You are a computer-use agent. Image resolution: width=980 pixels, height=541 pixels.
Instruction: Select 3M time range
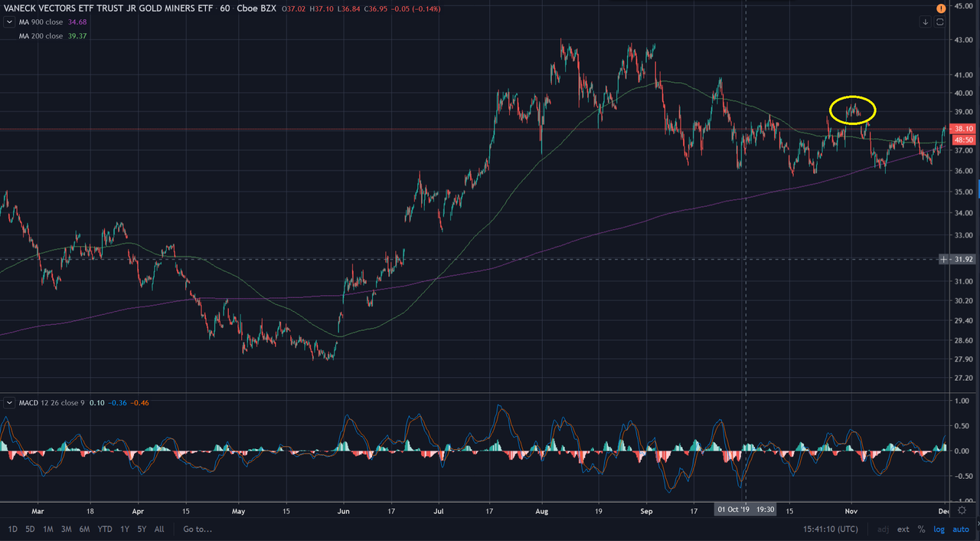click(x=67, y=529)
